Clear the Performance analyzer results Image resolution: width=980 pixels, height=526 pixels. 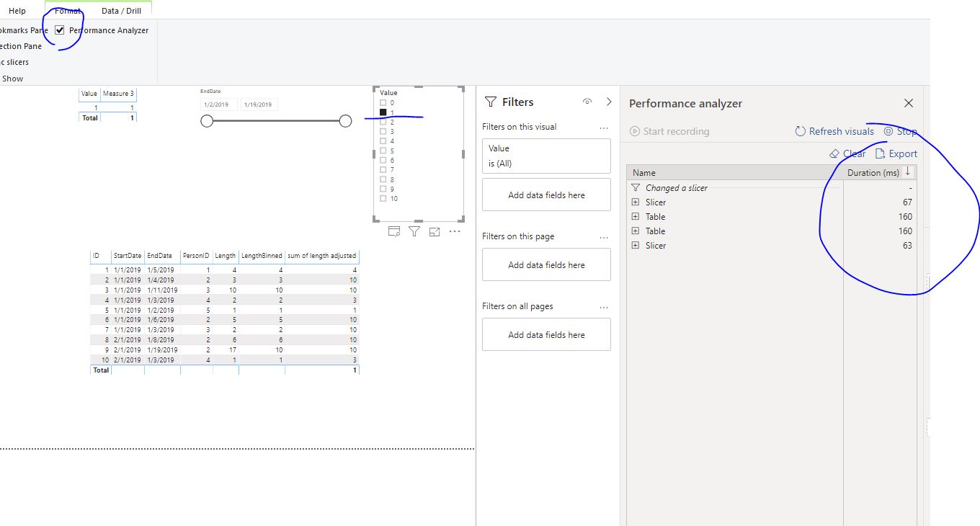click(847, 153)
